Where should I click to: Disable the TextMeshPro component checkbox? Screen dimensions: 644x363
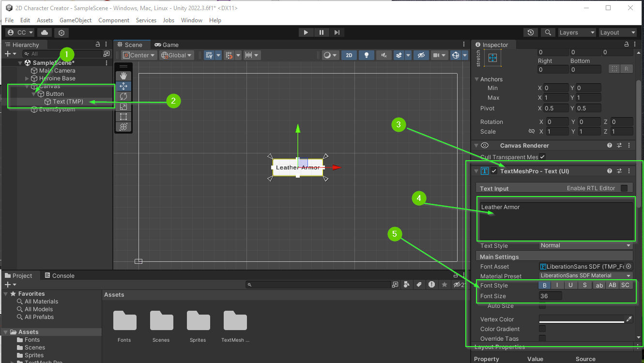pyautogui.click(x=494, y=171)
